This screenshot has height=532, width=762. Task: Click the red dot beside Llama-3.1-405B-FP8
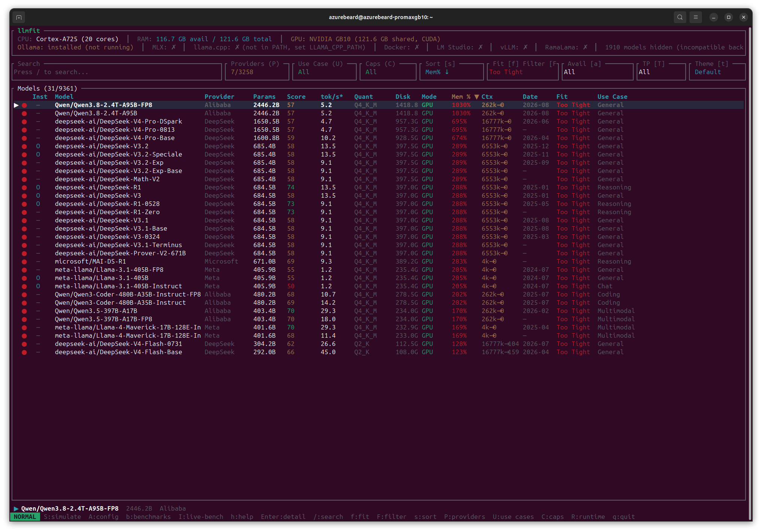[24, 270]
